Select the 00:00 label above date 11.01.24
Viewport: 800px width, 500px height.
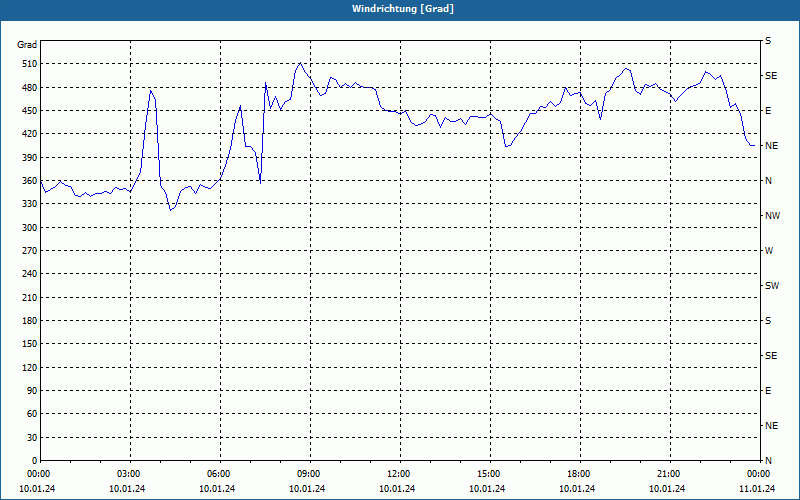click(758, 474)
